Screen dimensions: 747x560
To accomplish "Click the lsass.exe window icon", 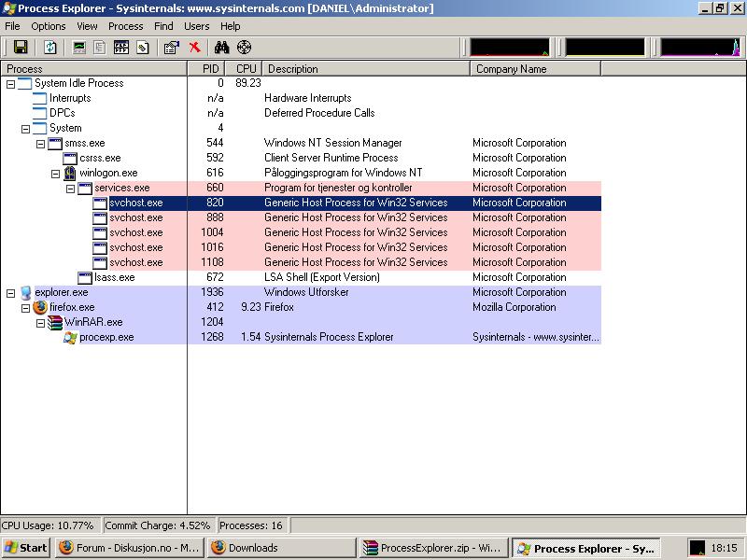I will click(85, 277).
